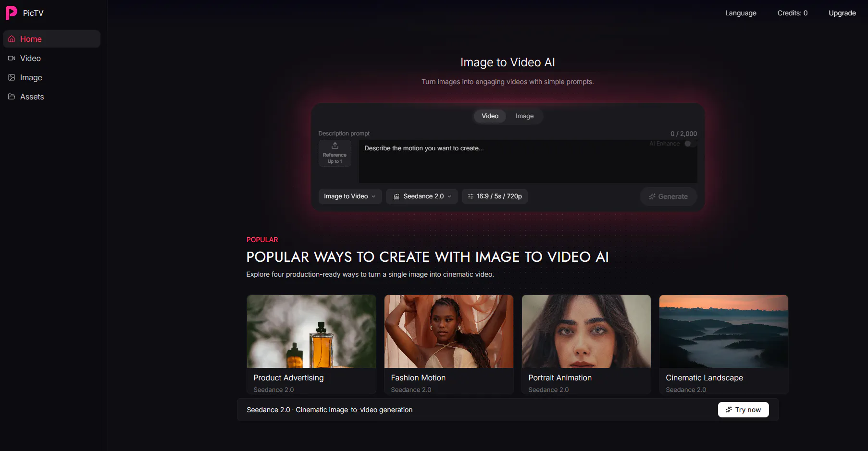
Task: Click the Fashion Motion card title
Action: 418,378
